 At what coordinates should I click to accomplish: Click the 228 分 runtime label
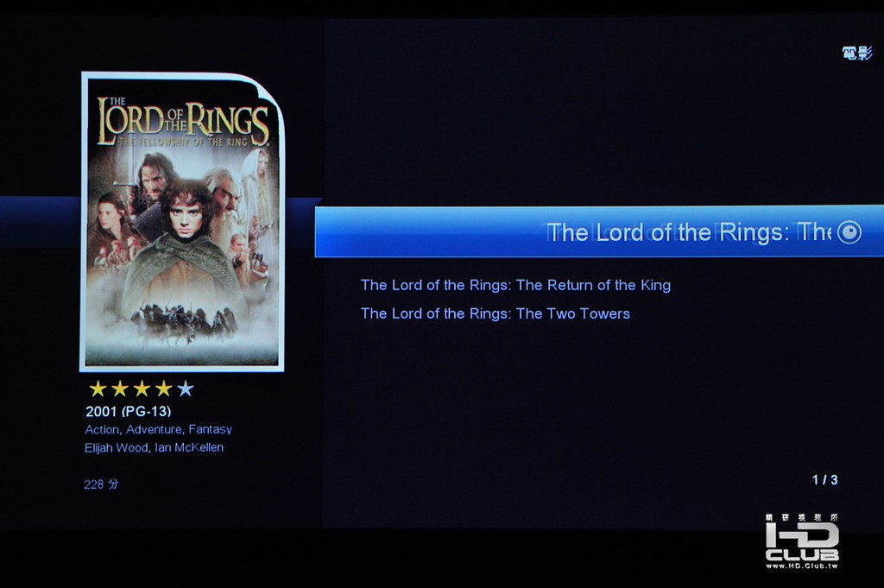[102, 484]
